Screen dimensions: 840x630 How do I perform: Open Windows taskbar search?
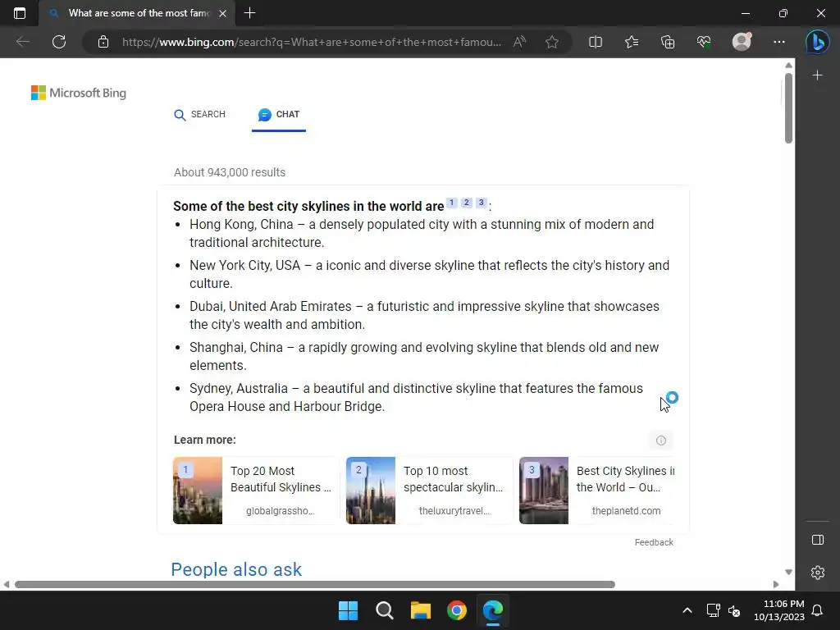384,610
